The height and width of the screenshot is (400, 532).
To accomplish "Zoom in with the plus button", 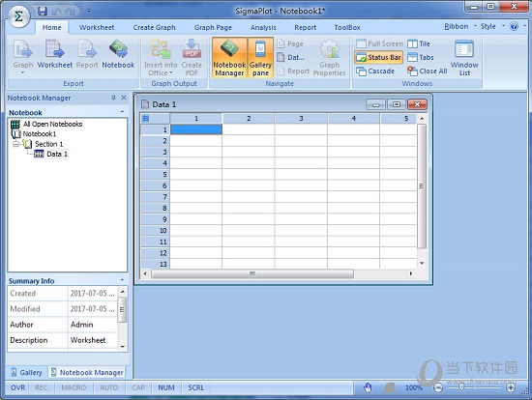I will click(x=511, y=387).
